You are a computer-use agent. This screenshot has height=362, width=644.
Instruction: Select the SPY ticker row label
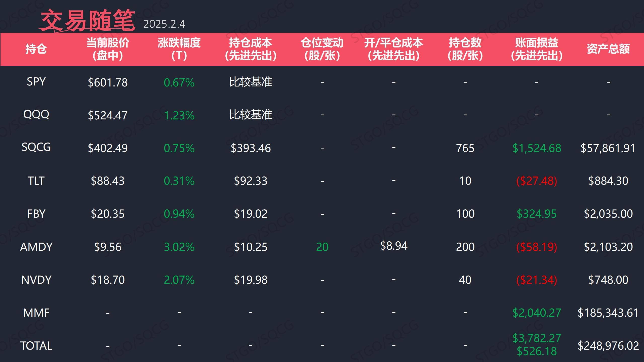click(36, 82)
